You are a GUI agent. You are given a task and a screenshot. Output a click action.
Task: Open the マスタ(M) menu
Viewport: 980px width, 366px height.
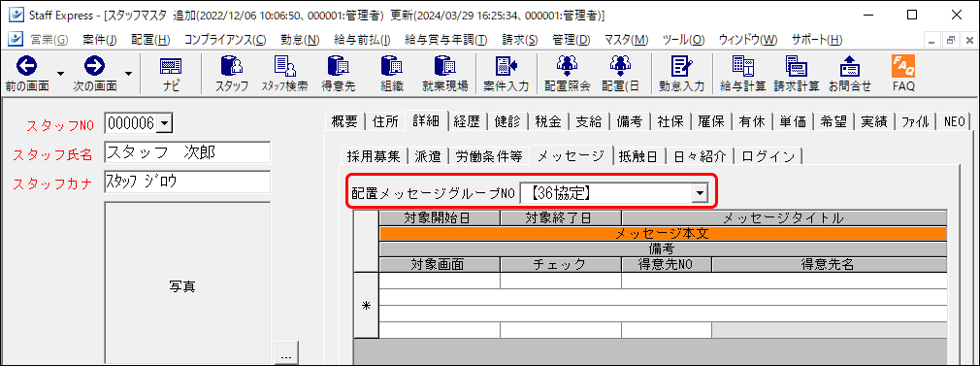(626, 40)
